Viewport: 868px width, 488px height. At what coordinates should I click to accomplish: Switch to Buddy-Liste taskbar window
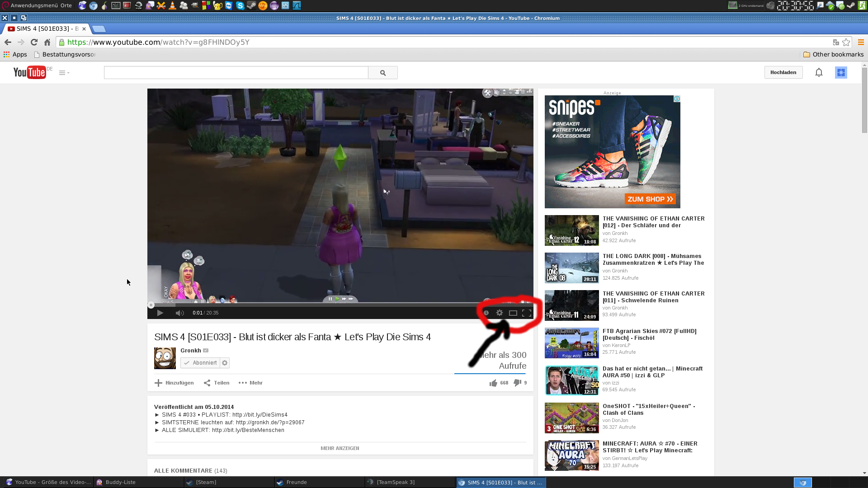(x=139, y=482)
